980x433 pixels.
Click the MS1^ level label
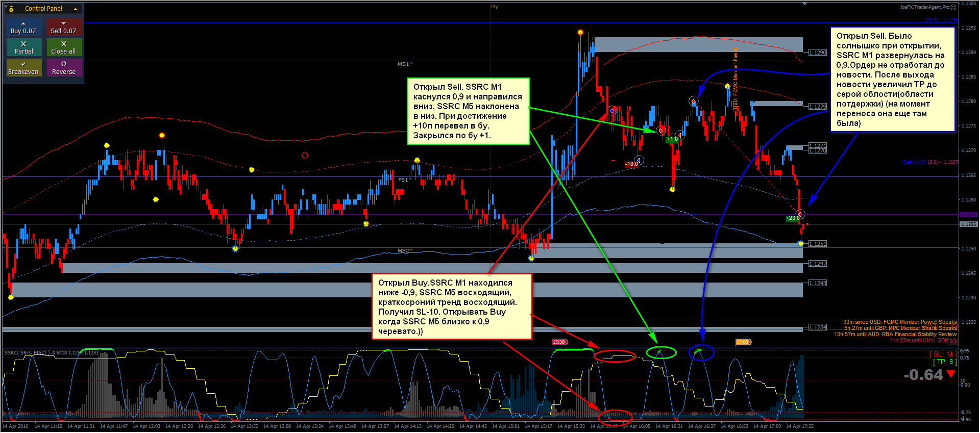405,64
